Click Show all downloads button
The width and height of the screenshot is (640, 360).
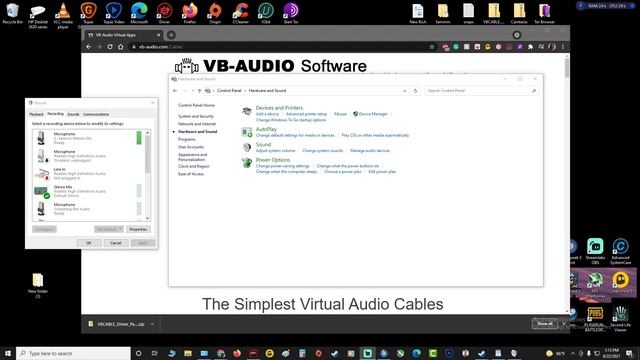[x=545, y=324]
